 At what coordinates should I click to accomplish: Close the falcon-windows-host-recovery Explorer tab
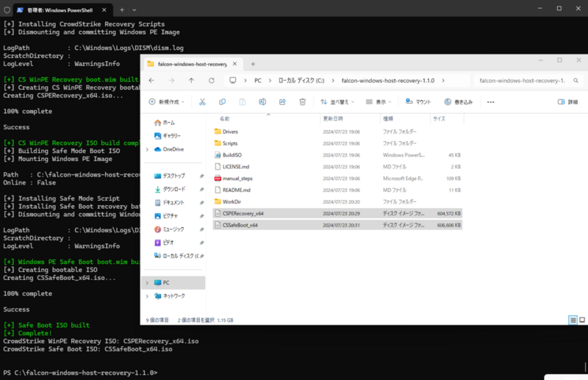(x=234, y=64)
